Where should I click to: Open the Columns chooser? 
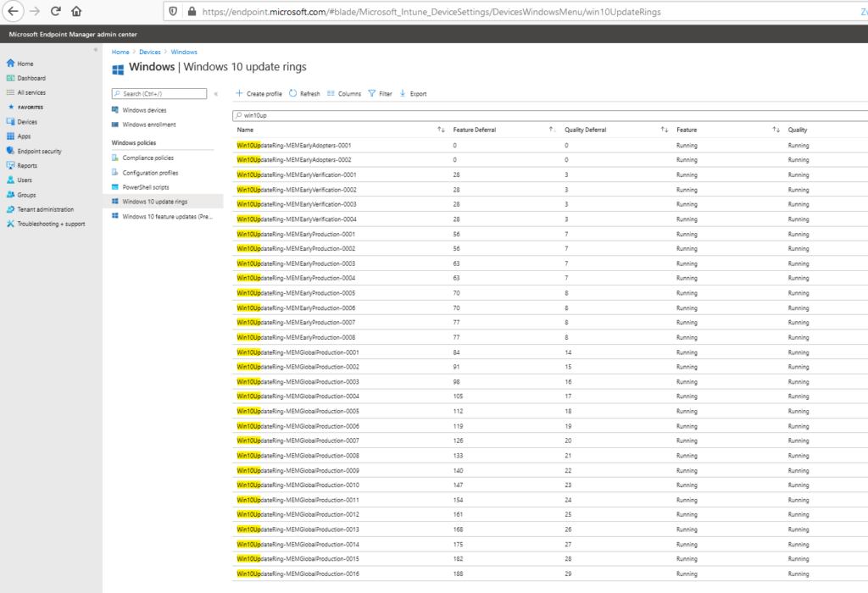pyautogui.click(x=344, y=93)
